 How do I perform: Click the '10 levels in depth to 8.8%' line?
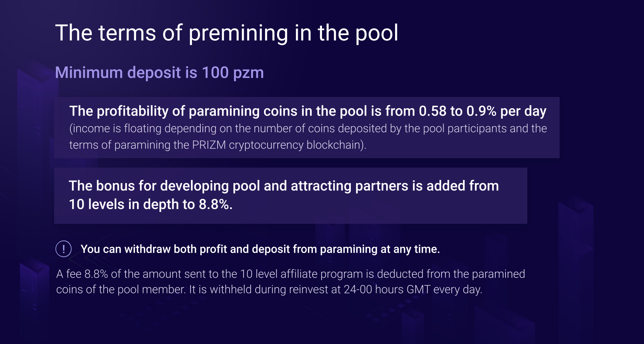[x=151, y=205]
